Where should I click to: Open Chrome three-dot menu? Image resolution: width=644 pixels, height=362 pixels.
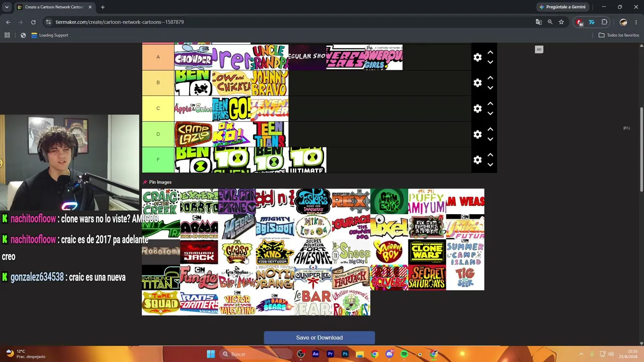[636, 22]
